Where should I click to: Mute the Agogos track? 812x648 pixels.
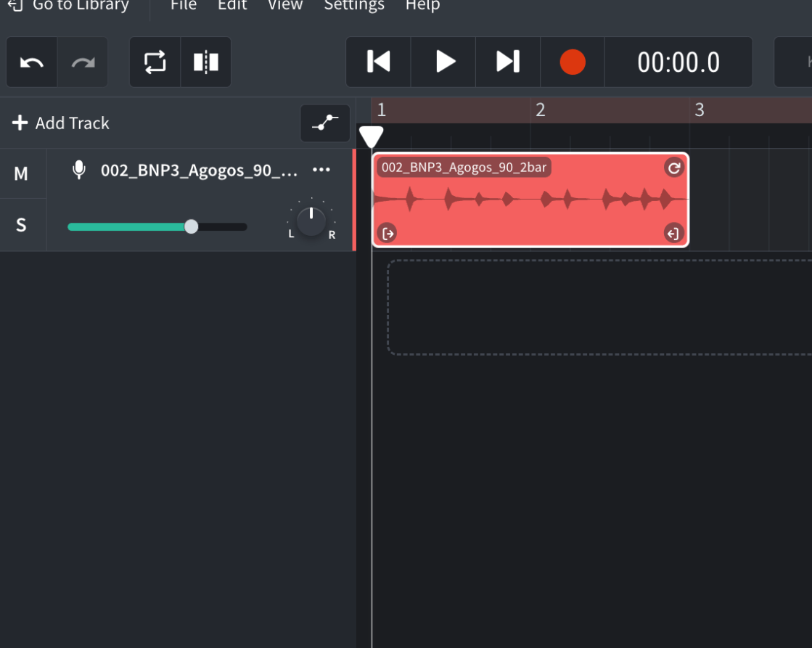[21, 173]
